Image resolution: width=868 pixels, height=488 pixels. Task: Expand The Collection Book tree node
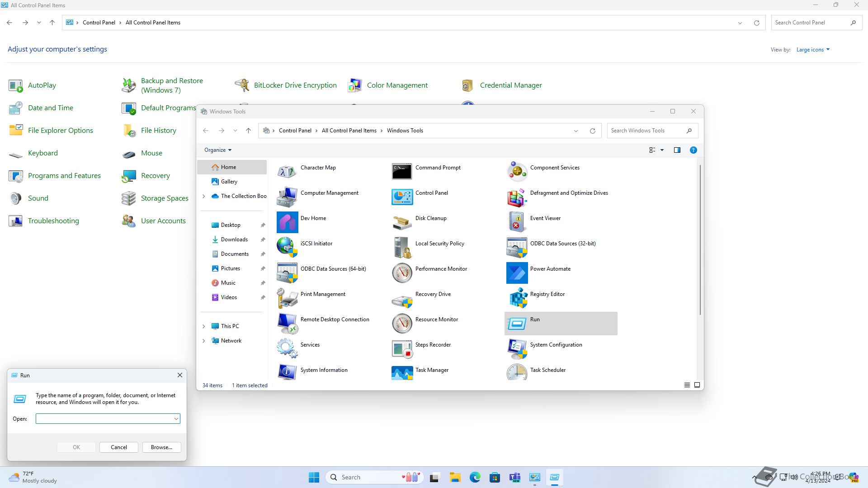tap(204, 196)
